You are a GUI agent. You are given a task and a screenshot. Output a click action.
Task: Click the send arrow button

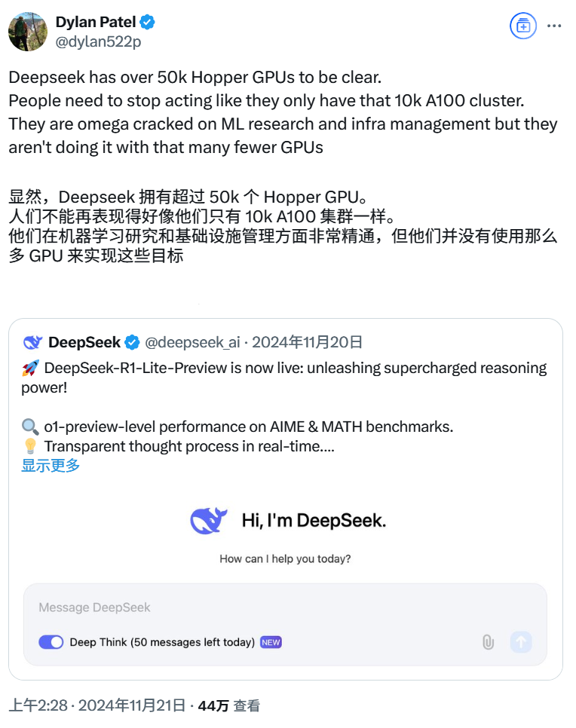(521, 642)
